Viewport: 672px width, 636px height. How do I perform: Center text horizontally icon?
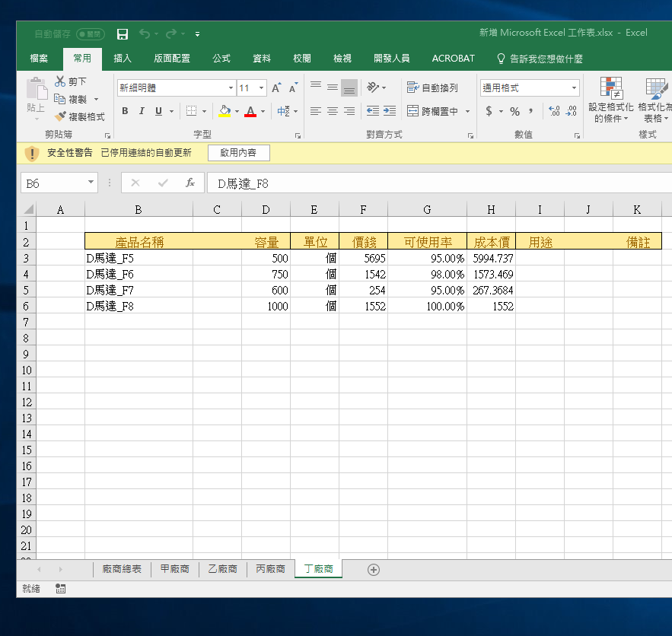(x=333, y=111)
